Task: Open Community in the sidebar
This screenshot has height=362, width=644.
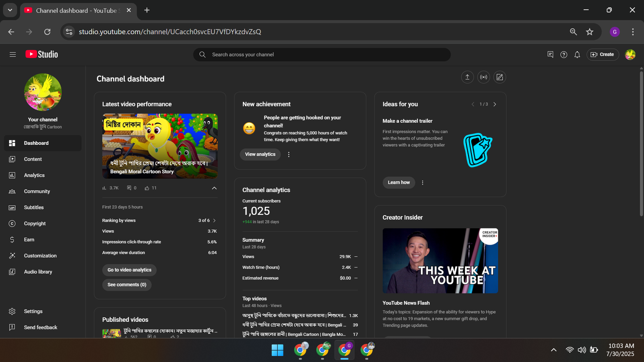Action: [x=43, y=191]
